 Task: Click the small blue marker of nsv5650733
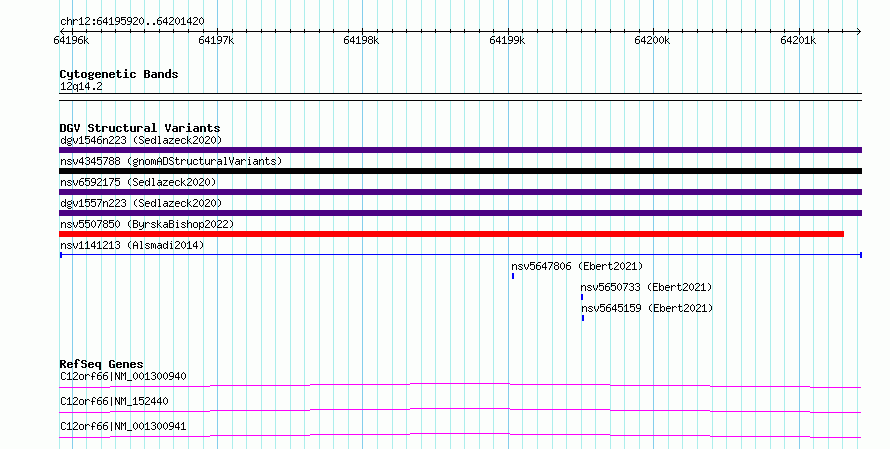(582, 297)
